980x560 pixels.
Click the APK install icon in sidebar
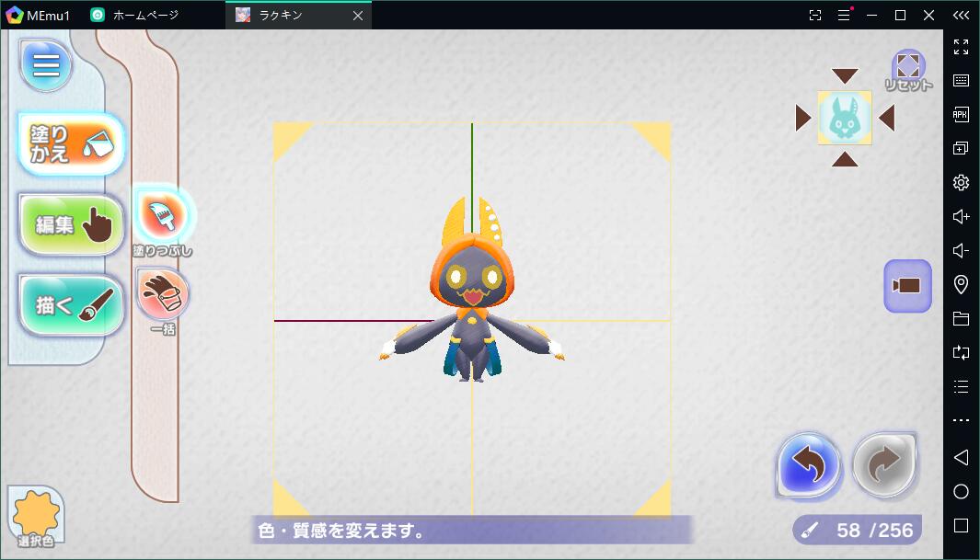point(961,114)
